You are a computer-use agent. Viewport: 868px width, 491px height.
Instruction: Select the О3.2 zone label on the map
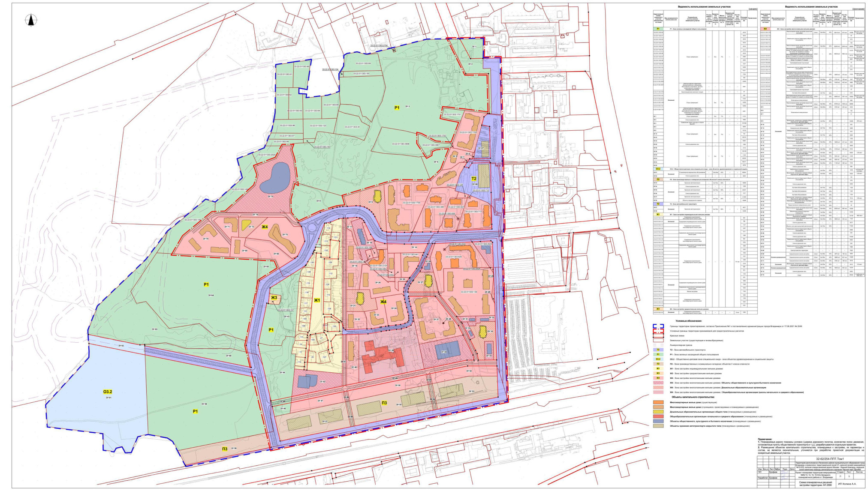click(107, 392)
